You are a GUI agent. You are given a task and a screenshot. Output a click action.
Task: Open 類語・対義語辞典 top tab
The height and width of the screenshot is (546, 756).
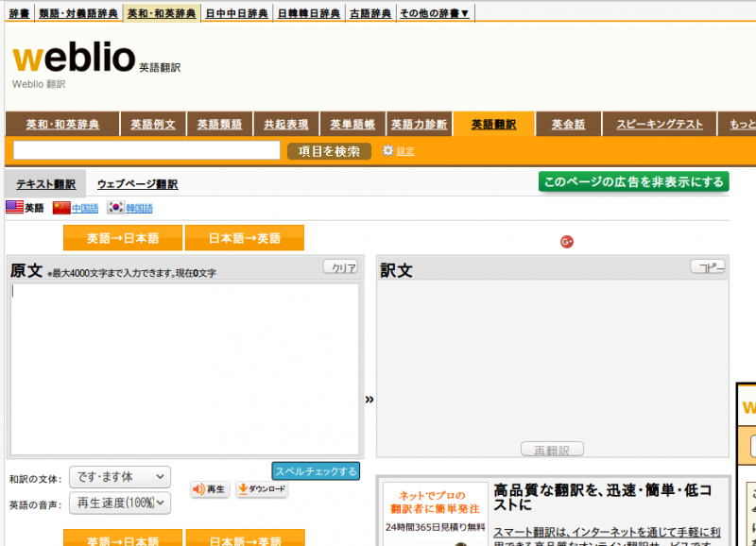(78, 13)
